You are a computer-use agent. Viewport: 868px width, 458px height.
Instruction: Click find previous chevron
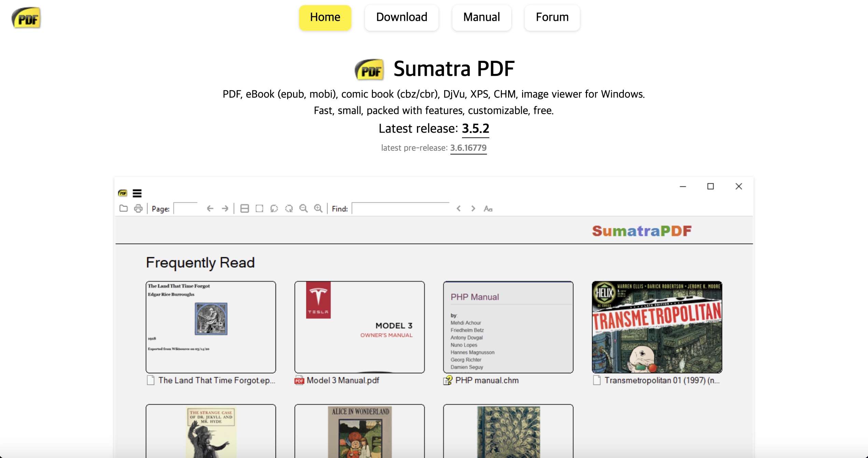point(459,208)
